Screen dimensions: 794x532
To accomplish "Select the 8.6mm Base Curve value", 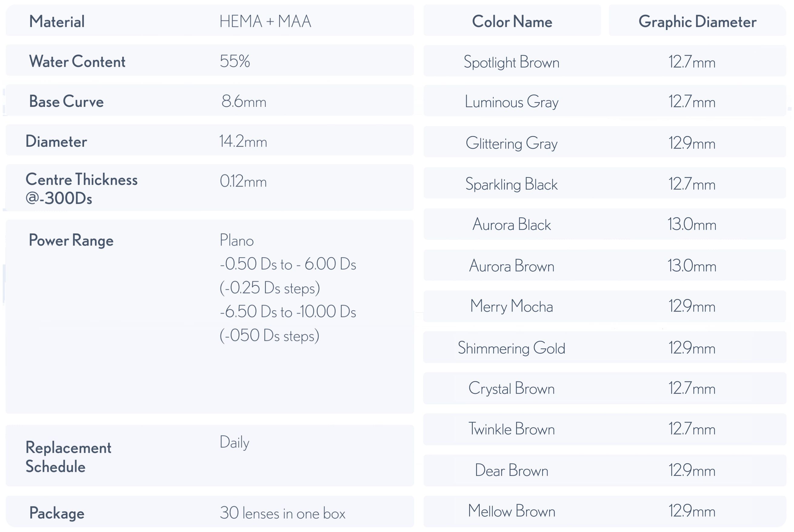I will click(244, 101).
